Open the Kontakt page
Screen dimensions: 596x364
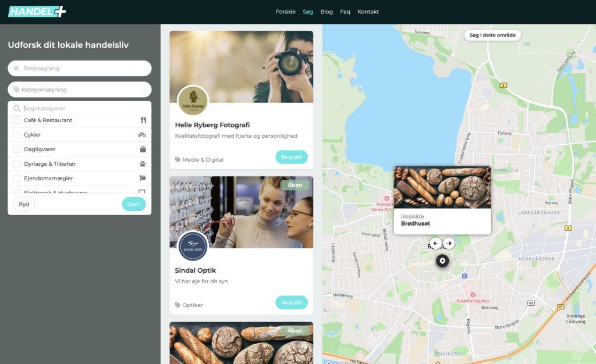[x=368, y=12]
